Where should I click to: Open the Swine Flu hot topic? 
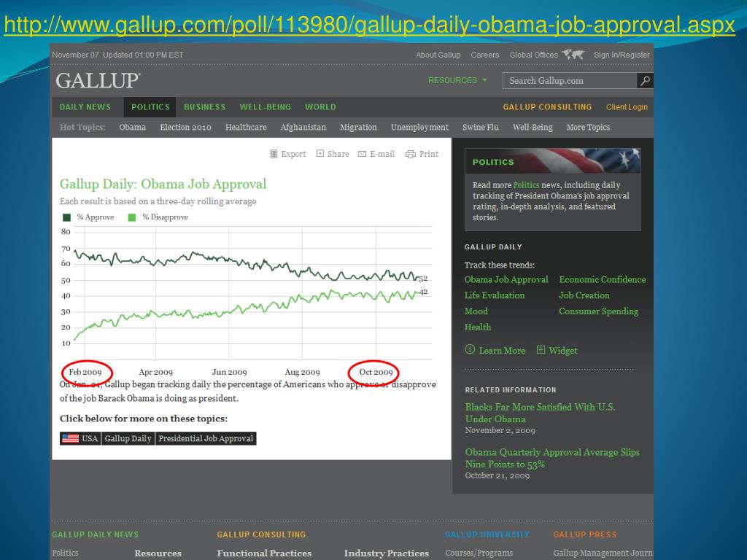click(x=481, y=127)
